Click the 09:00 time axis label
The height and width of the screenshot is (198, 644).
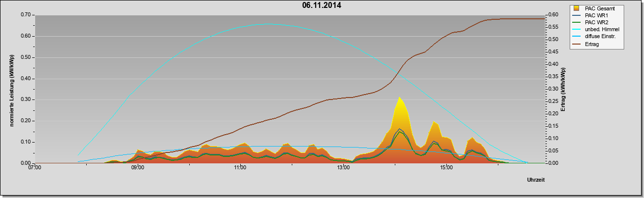(x=137, y=167)
